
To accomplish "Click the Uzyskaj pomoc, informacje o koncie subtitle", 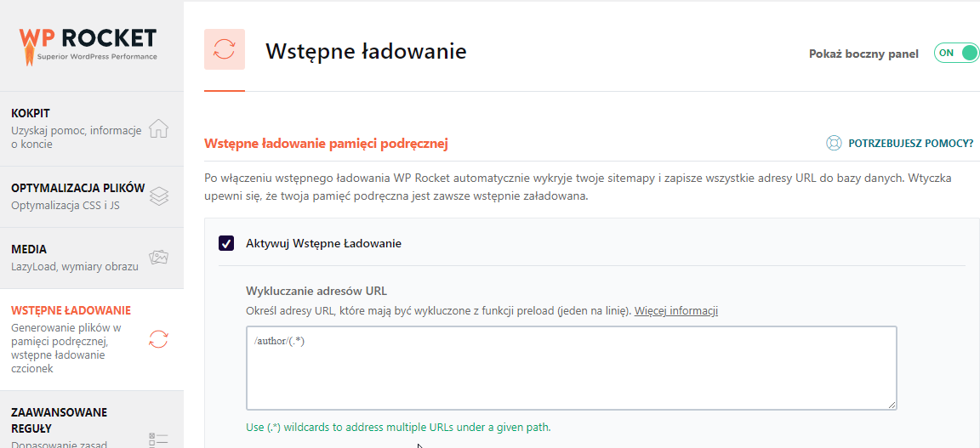I will tap(77, 138).
